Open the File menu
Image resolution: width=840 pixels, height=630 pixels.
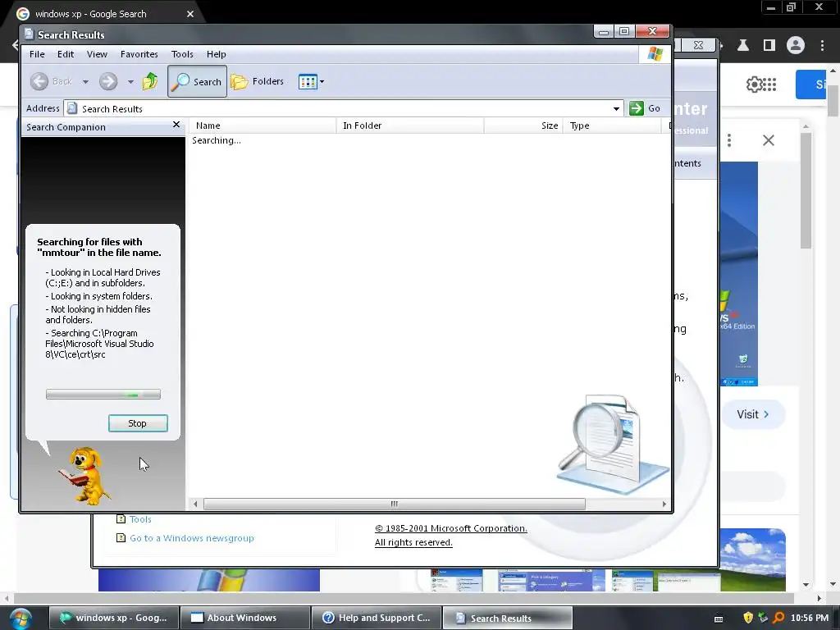[x=37, y=54]
